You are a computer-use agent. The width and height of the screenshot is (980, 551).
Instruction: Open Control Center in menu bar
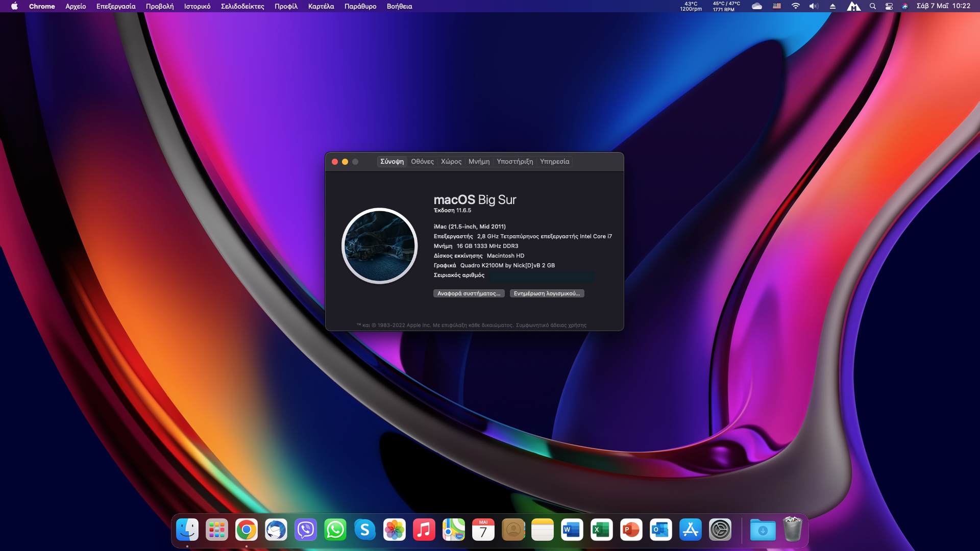(x=889, y=6)
